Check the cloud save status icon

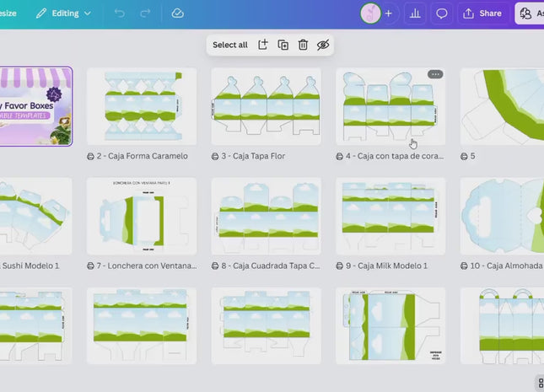178,13
